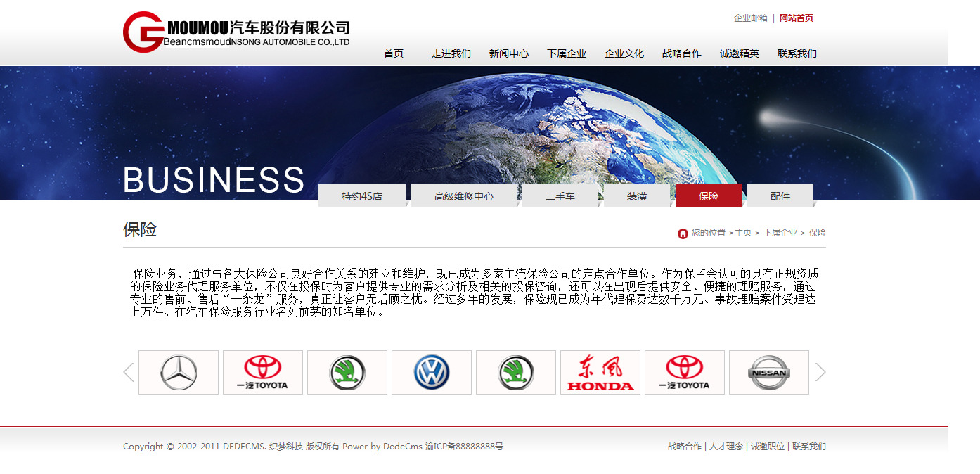Open the red 网站首页 link
The height and width of the screenshot is (474, 980).
[x=797, y=18]
